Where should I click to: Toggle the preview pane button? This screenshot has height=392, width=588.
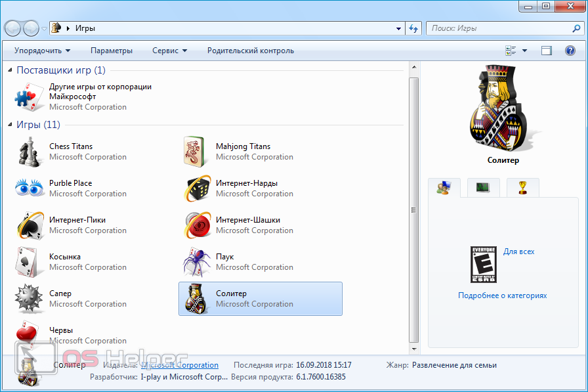coord(547,51)
